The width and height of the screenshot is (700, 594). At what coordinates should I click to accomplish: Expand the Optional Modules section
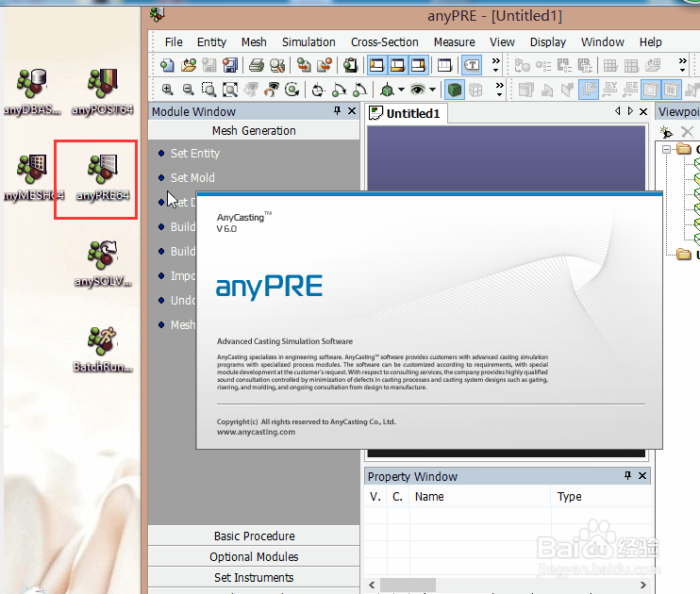(x=254, y=557)
